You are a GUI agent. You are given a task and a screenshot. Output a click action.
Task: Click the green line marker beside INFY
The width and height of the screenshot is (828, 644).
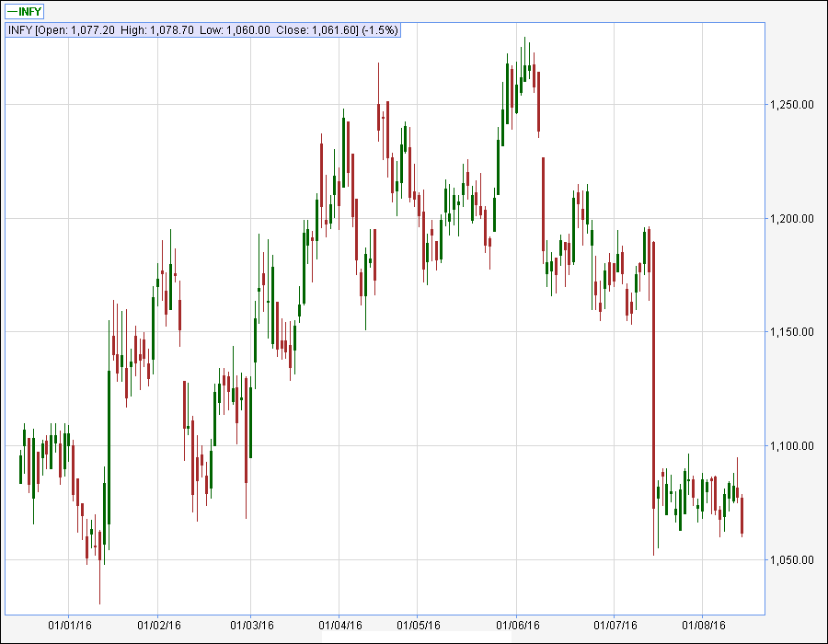pos(12,11)
